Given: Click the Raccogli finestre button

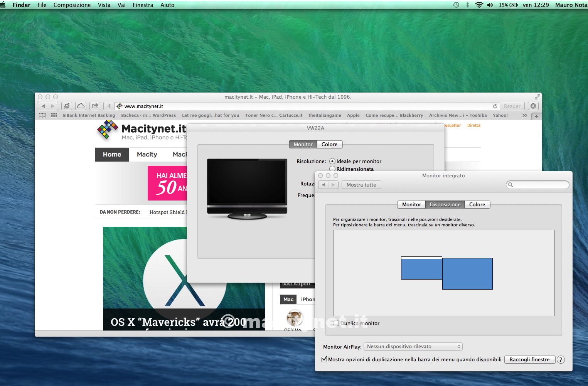Looking at the screenshot, I should (529, 360).
